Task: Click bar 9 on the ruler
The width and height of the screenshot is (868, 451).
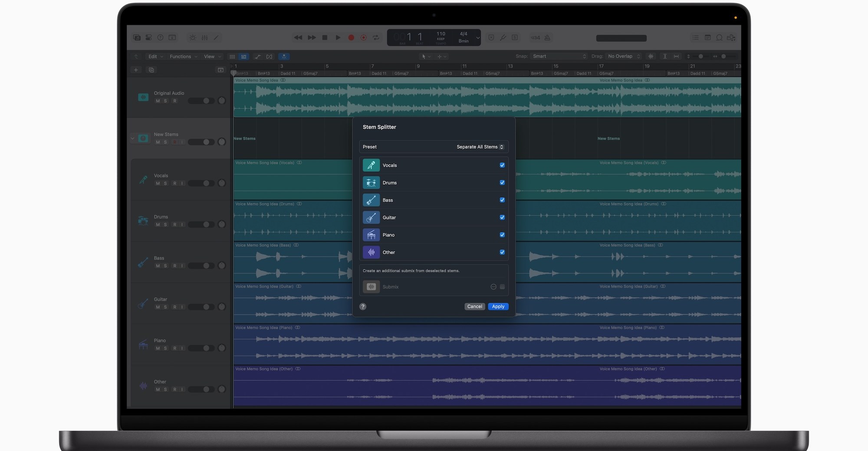Action: click(x=418, y=66)
